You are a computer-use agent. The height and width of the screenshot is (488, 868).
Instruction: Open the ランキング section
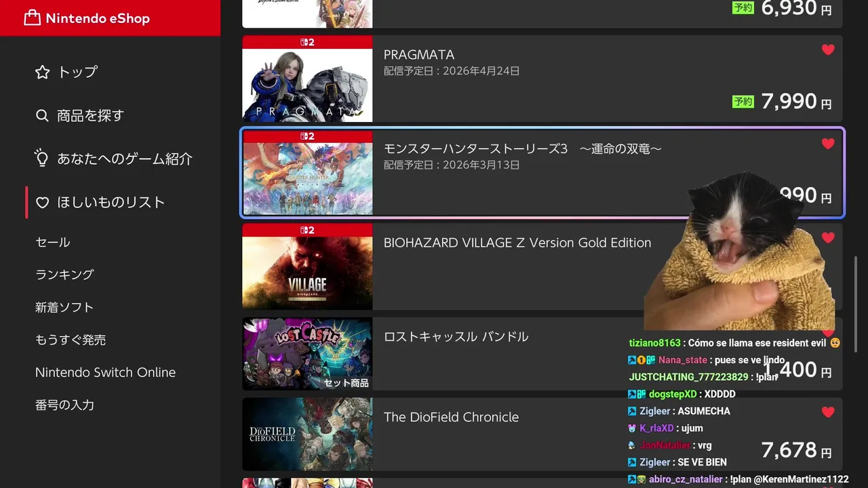pos(64,274)
